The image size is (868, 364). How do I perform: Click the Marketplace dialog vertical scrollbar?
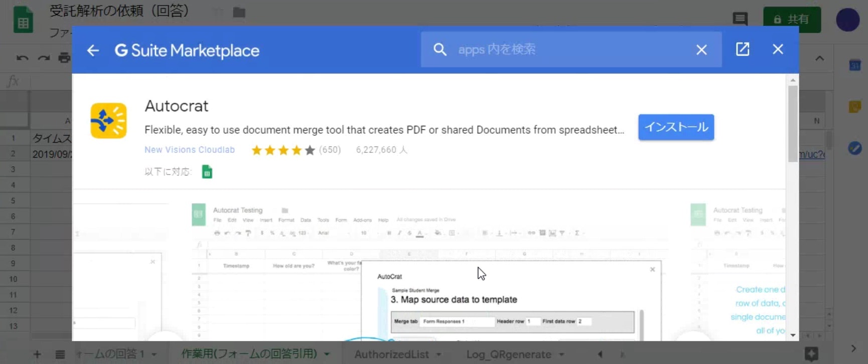point(793,123)
